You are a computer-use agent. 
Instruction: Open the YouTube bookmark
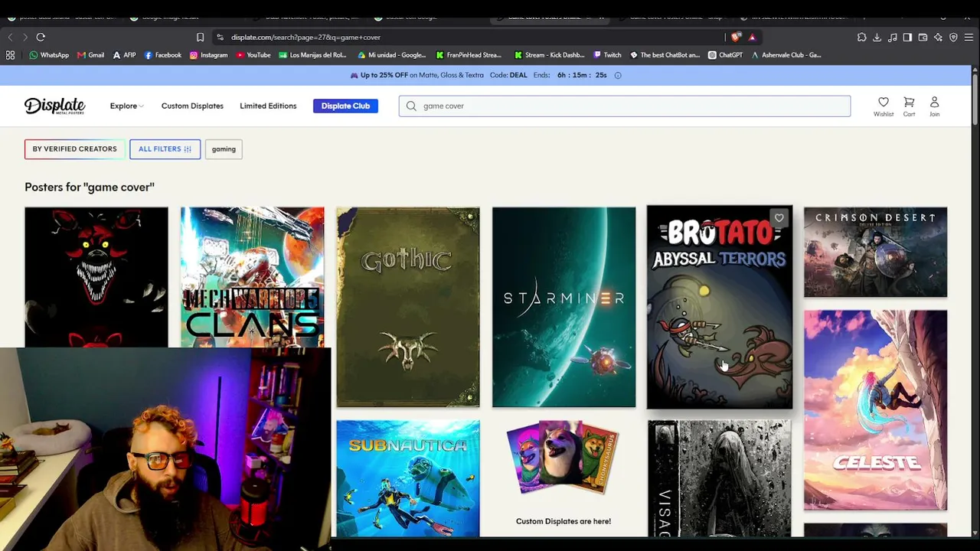click(253, 55)
